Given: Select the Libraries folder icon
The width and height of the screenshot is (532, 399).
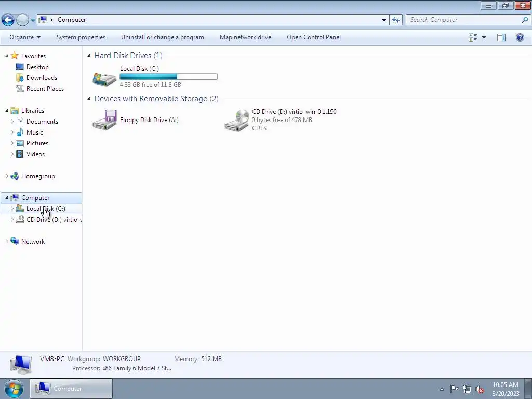Looking at the screenshot, I should [x=14, y=111].
